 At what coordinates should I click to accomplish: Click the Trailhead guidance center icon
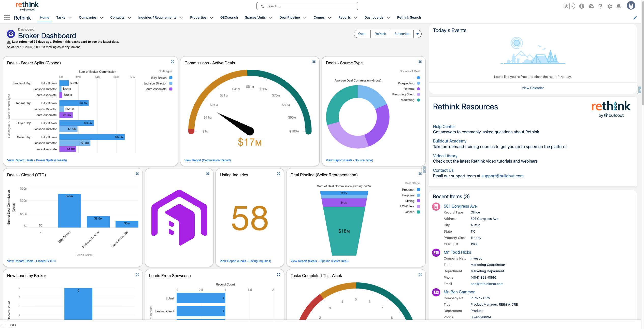(591, 6)
